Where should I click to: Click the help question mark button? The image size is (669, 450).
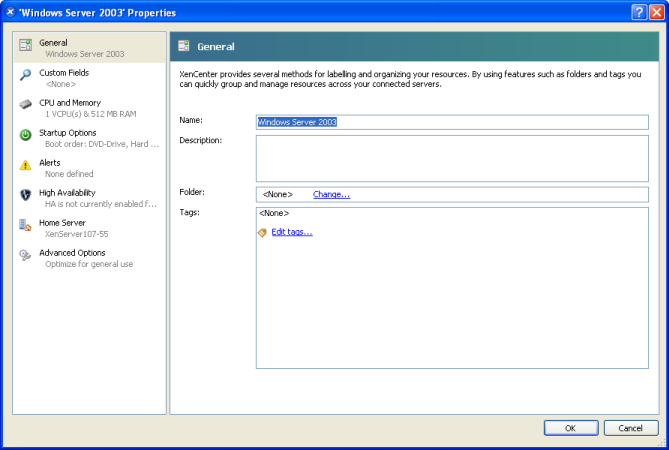click(x=639, y=12)
